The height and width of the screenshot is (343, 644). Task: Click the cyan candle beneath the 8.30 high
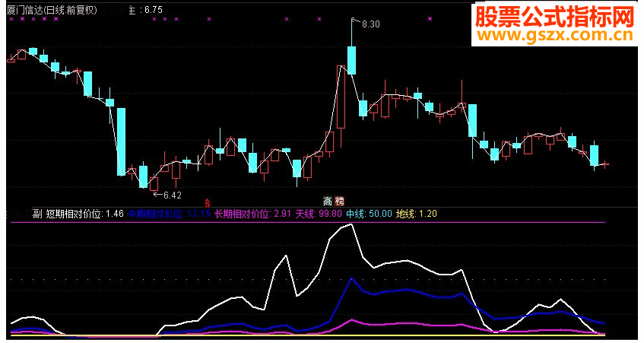[351, 60]
